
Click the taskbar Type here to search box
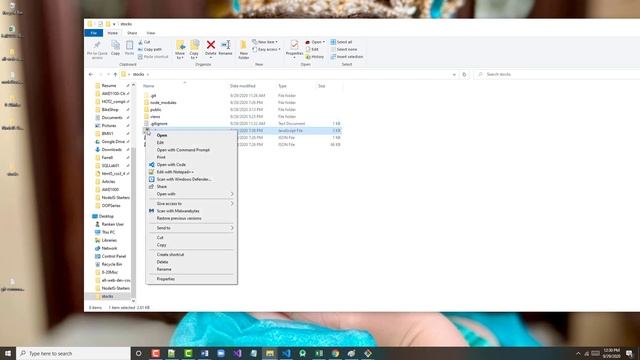[73, 353]
